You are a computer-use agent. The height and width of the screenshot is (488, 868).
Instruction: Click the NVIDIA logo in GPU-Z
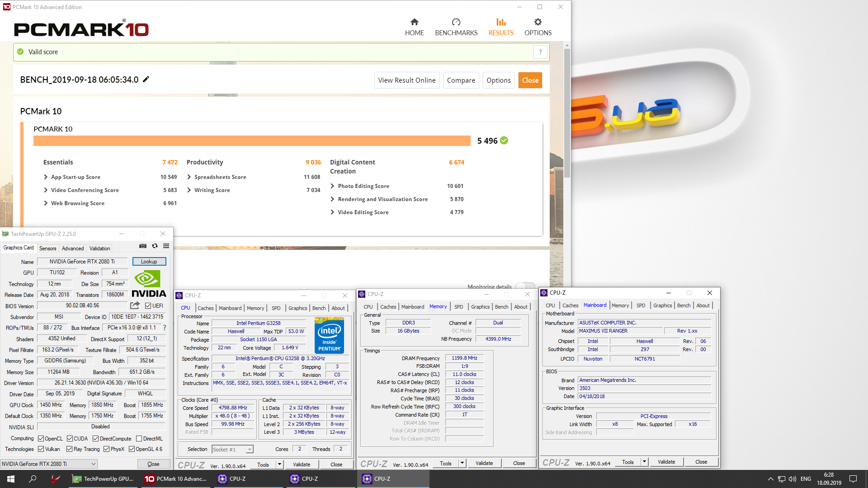pyautogui.click(x=149, y=283)
